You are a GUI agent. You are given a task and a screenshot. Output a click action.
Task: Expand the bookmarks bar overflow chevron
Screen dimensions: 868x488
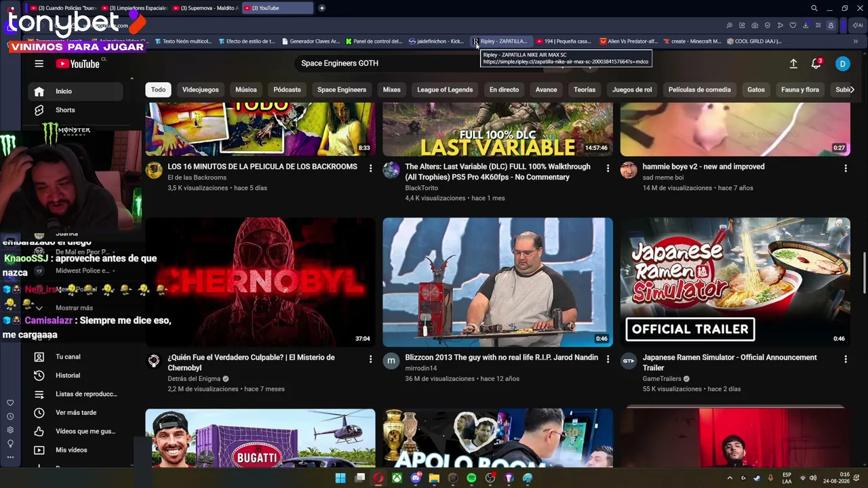[855, 41]
